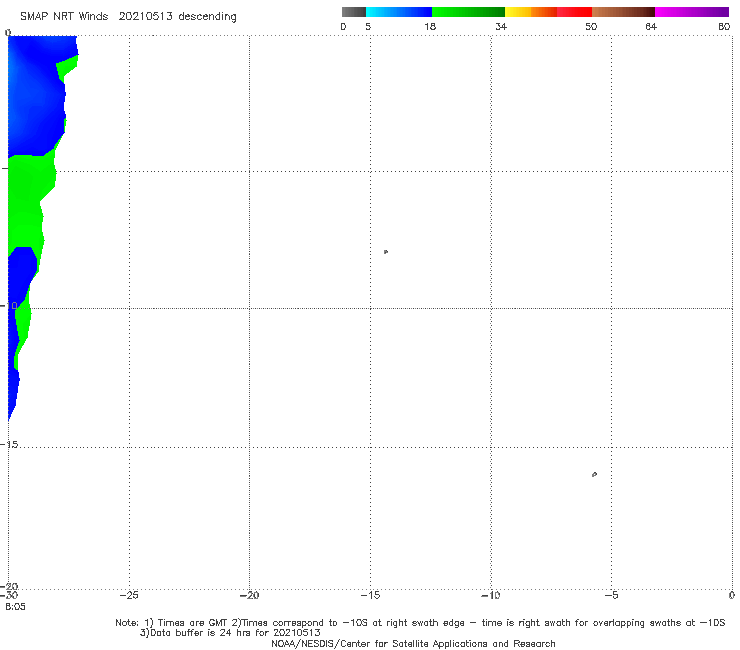Click the latitude axis label "-20" at left

pyautogui.click(x=9, y=587)
